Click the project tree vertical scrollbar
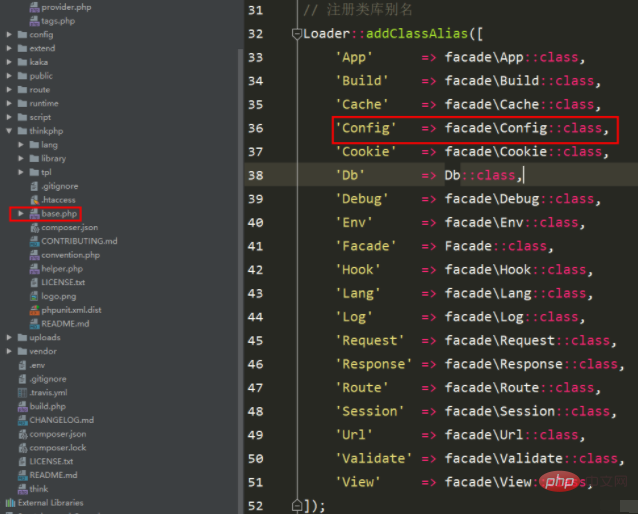The height and width of the screenshot is (514, 638). point(240,281)
